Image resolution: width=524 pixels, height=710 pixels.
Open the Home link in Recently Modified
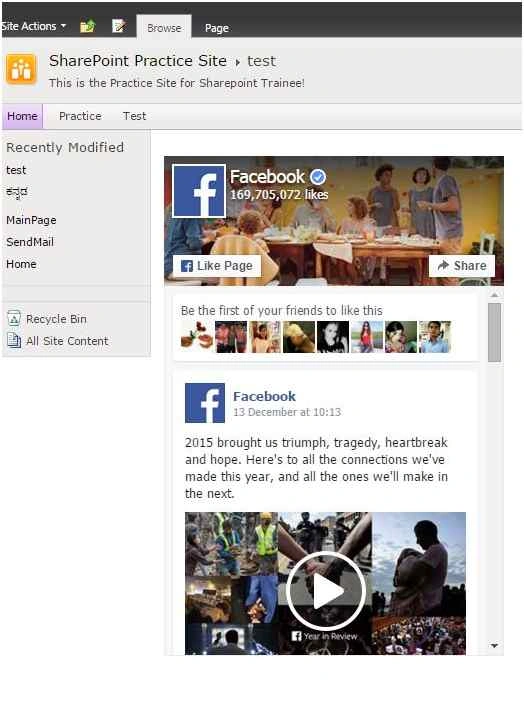[x=21, y=264]
